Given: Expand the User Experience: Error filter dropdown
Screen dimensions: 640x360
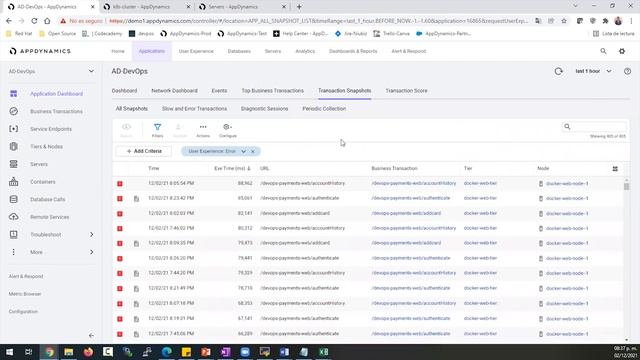Looking at the screenshot, I should point(244,151).
